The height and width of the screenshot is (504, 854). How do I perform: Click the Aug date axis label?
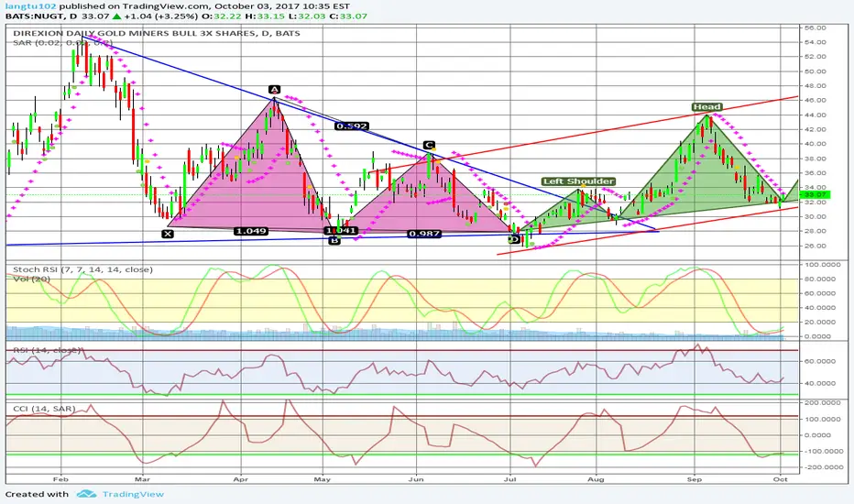[597, 479]
